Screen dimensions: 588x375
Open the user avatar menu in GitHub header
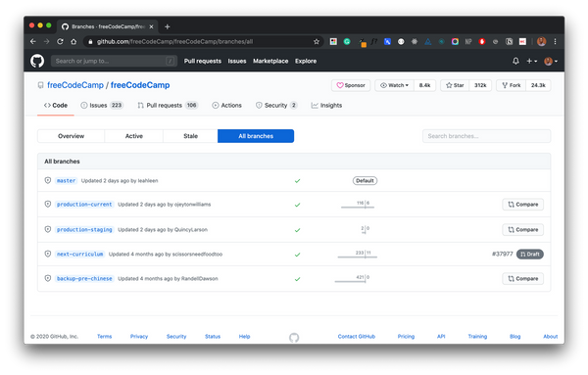[551, 61]
